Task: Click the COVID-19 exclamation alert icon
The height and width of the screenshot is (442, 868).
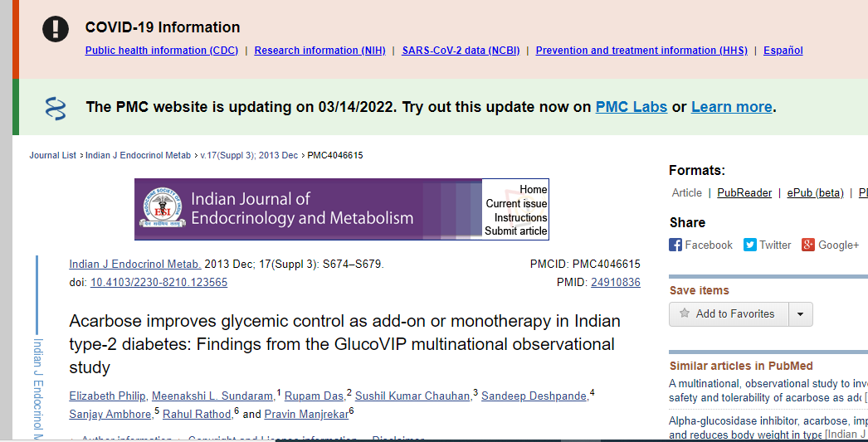Action: coord(56,29)
